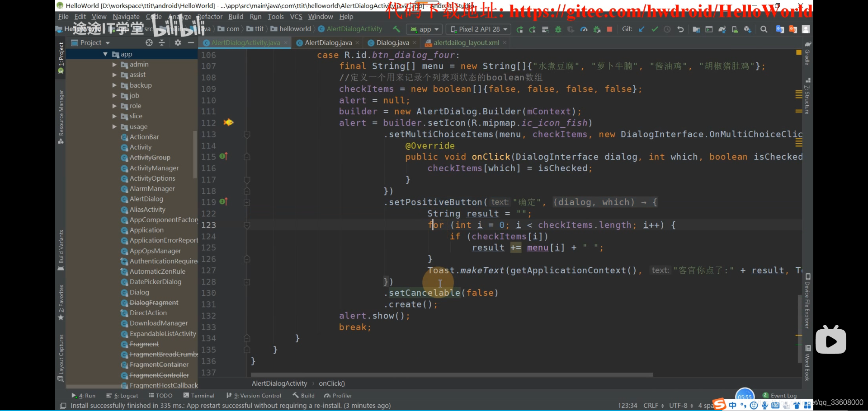Open the VCS menu

coord(296,17)
